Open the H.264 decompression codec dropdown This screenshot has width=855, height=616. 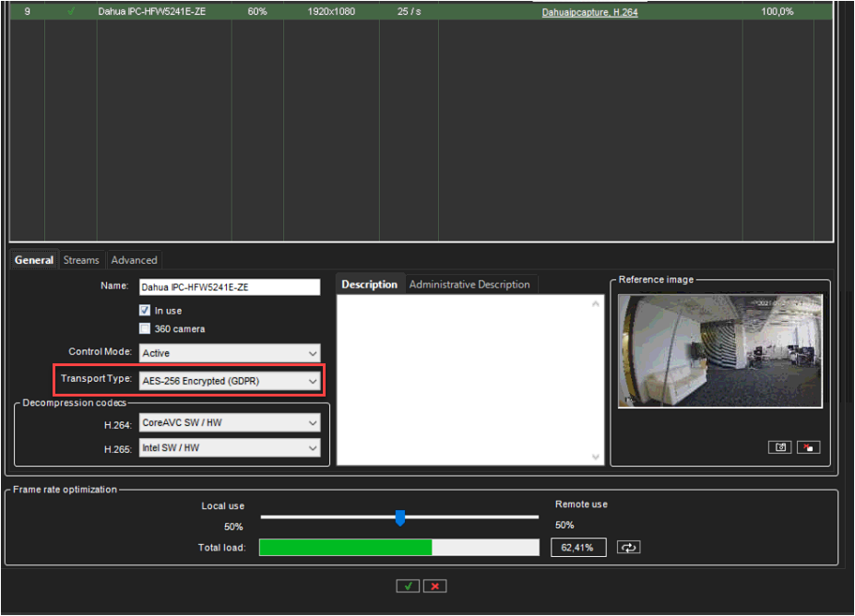click(x=230, y=423)
